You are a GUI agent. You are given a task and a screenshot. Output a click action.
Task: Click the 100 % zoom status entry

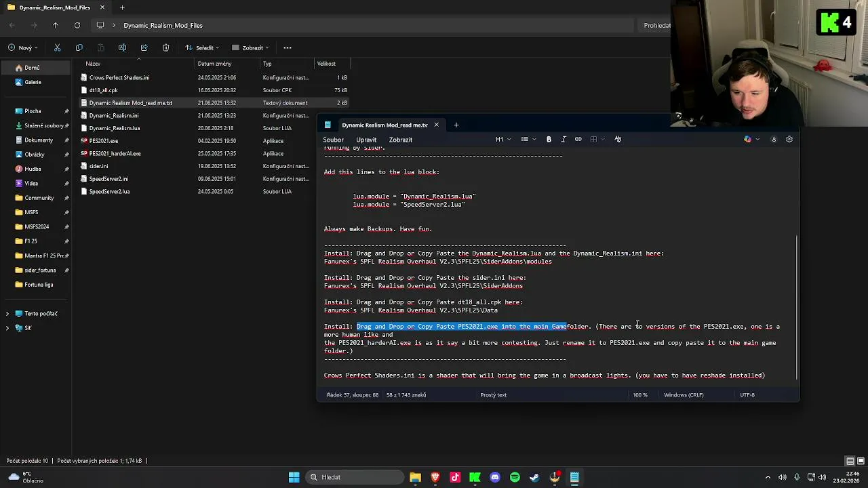640,394
